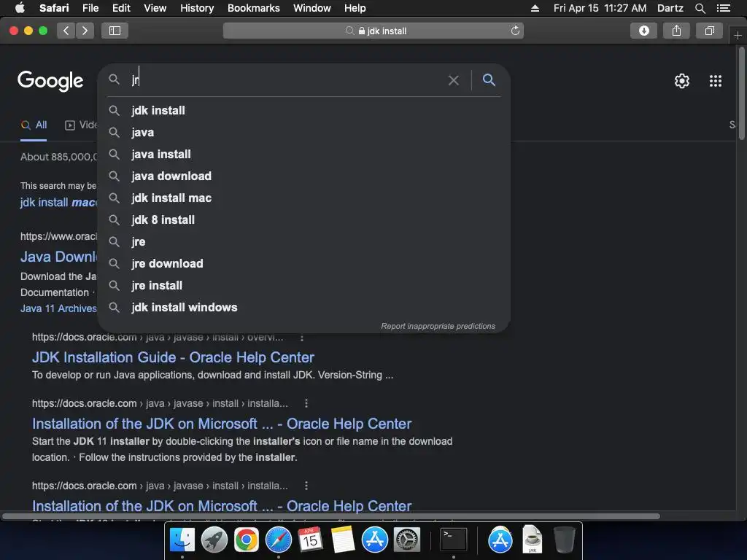Choose the 'jre install' suggestion

click(304, 286)
